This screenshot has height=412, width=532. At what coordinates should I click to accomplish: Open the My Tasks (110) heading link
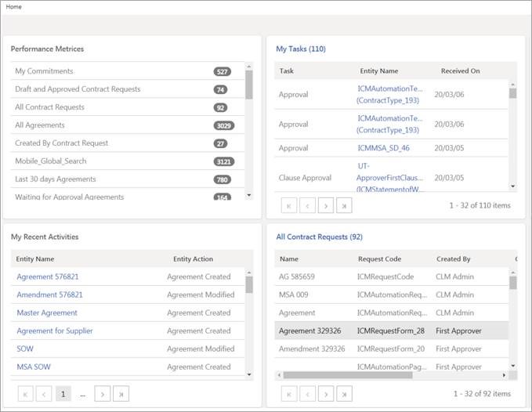[x=301, y=49]
